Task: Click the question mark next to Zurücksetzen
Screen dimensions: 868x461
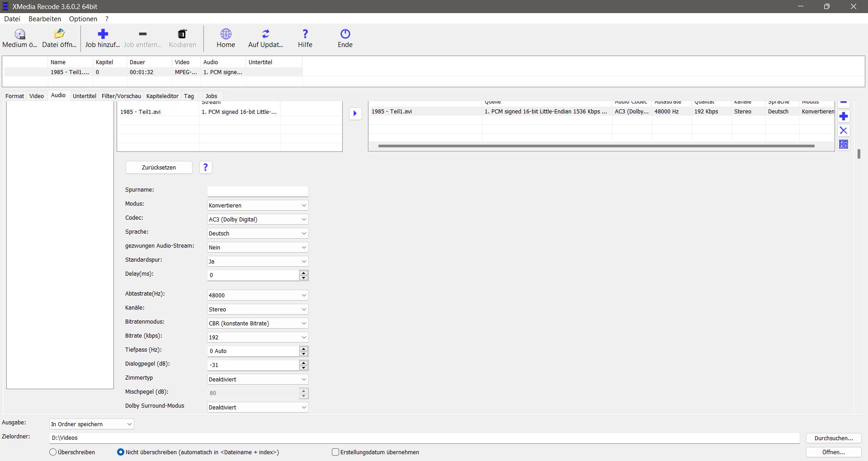Action: point(206,168)
